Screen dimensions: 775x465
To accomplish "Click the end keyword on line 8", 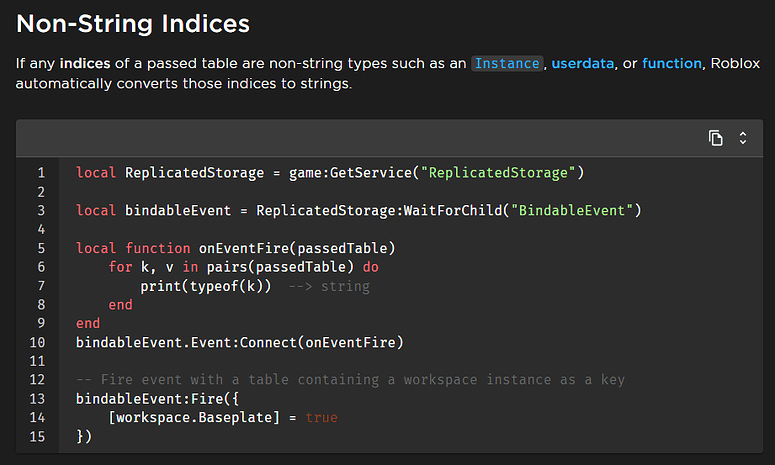I will pos(121,305).
